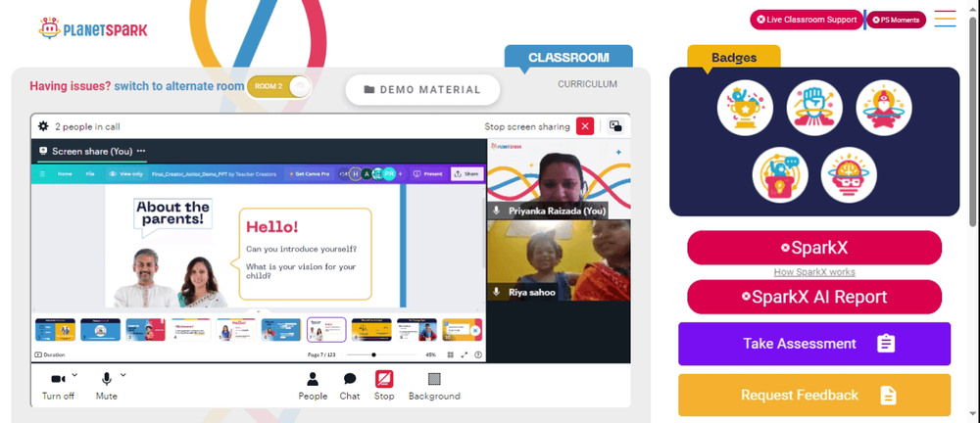This screenshot has height=423, width=980.
Task: Click the Page 7 / 123 indicator
Action: click(321, 354)
